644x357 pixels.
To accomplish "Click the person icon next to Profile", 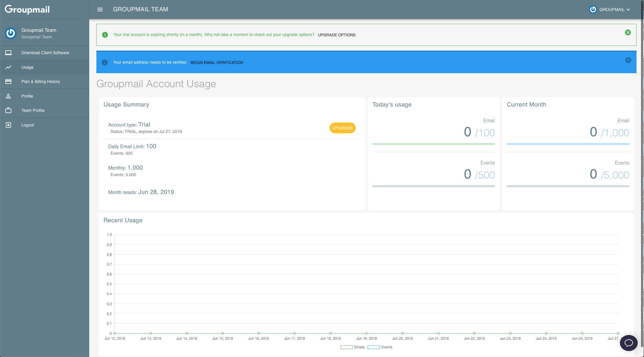I will tap(8, 96).
